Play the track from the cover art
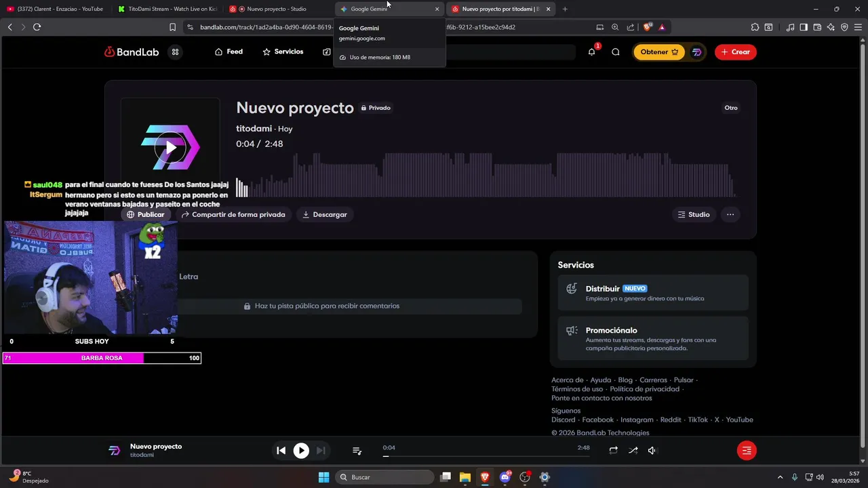 pyautogui.click(x=171, y=147)
